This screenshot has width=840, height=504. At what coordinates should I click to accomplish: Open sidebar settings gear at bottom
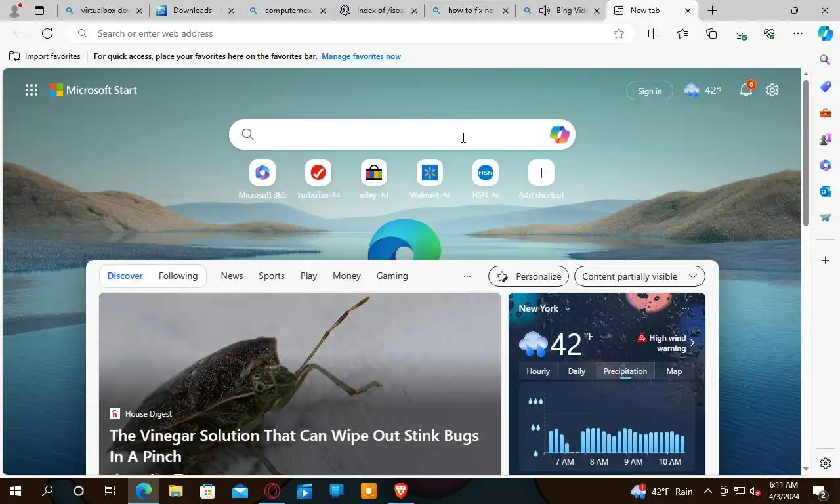click(x=826, y=463)
